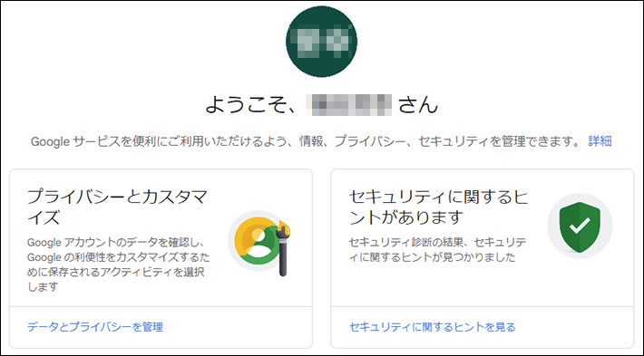Open the 詳細 link

600,141
